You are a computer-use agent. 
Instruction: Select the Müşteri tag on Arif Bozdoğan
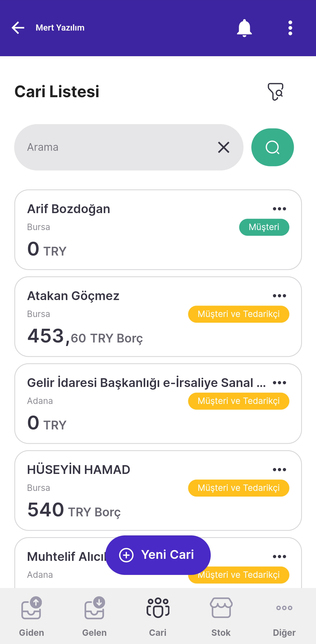tap(264, 227)
